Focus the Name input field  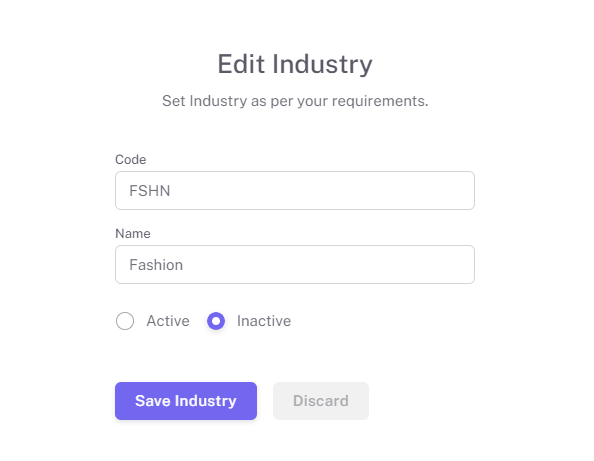coord(295,264)
